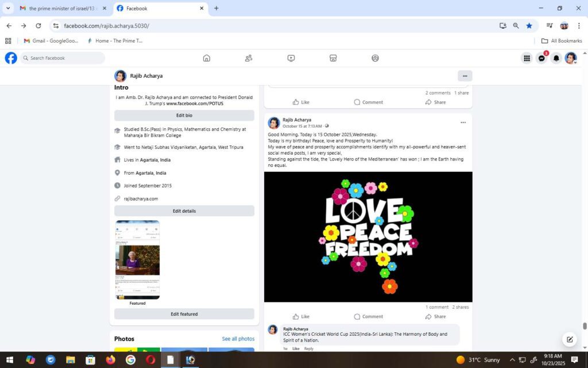This screenshot has height=368, width=588.
Task: Switch to the Gmail browser tab
Action: click(60, 9)
